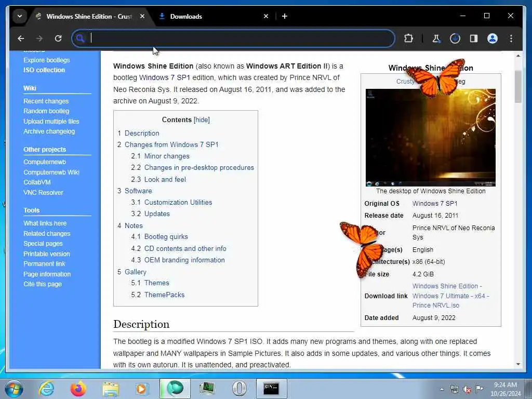Launch Internet Explorer from the taskbar

point(46,389)
